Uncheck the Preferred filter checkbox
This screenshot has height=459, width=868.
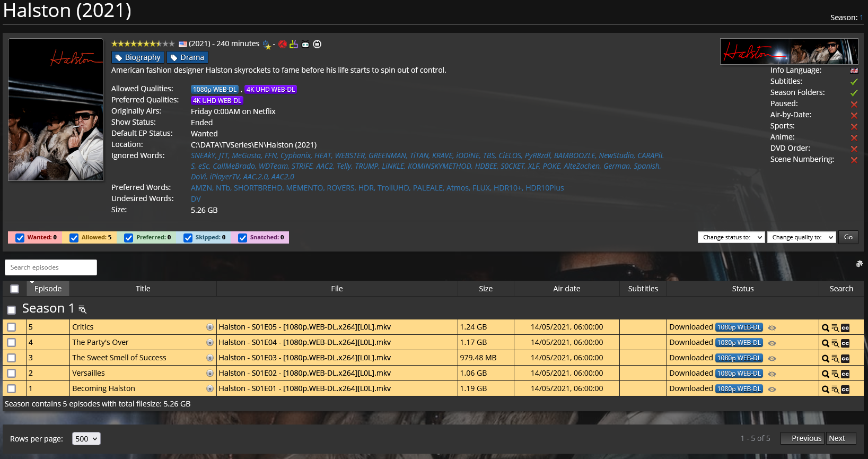point(128,238)
